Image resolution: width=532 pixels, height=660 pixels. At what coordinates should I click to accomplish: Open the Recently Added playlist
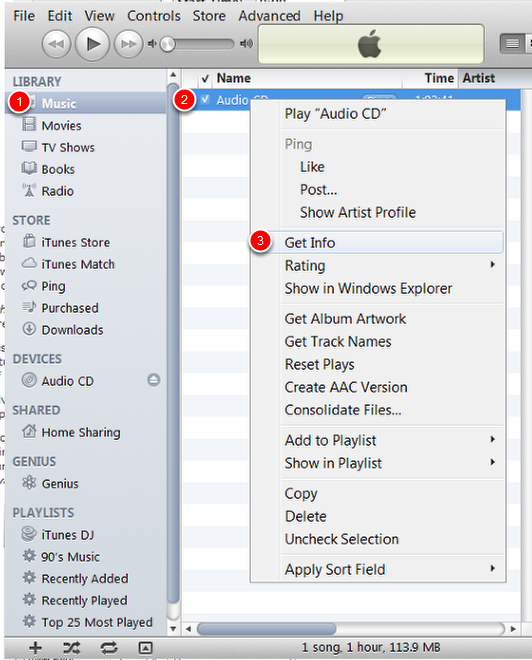click(x=85, y=579)
